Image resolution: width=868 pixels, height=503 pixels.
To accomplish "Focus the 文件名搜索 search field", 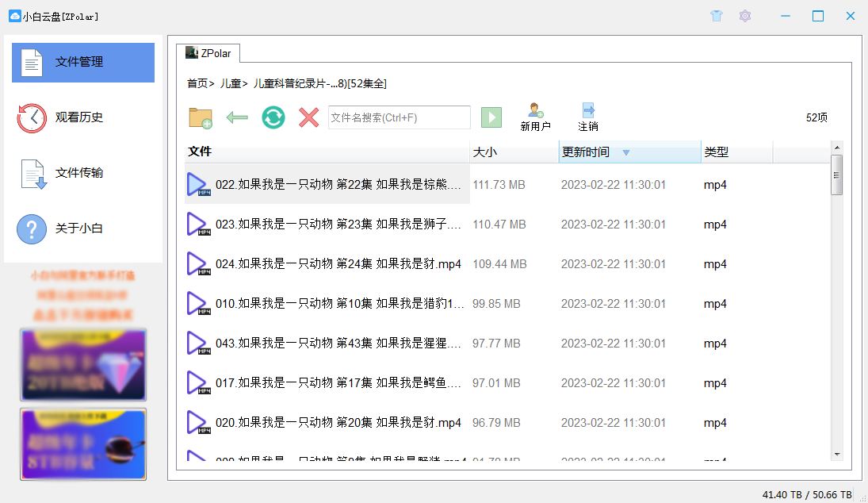I will [x=399, y=117].
